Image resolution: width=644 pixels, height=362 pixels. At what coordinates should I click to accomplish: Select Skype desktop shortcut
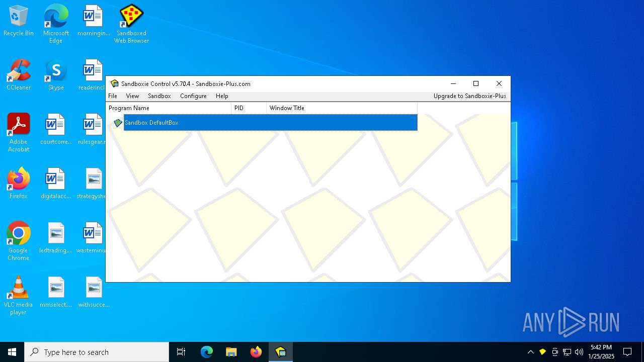pos(56,75)
